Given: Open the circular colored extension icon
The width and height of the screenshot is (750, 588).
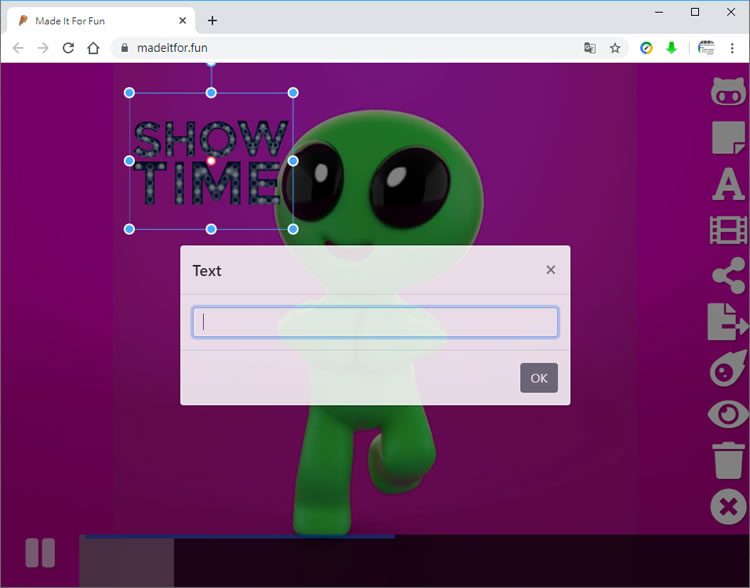Looking at the screenshot, I should (x=646, y=48).
